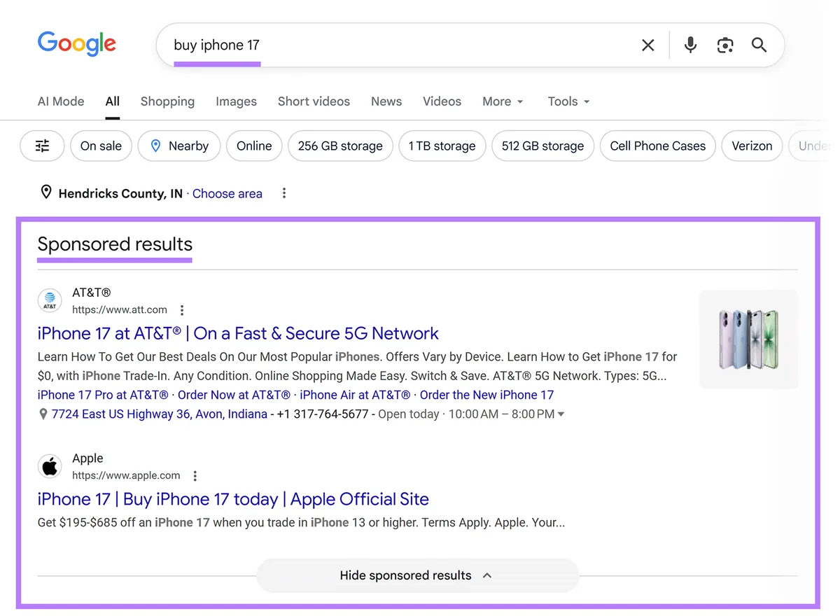Click the AT&T favicon logo

tap(50, 301)
